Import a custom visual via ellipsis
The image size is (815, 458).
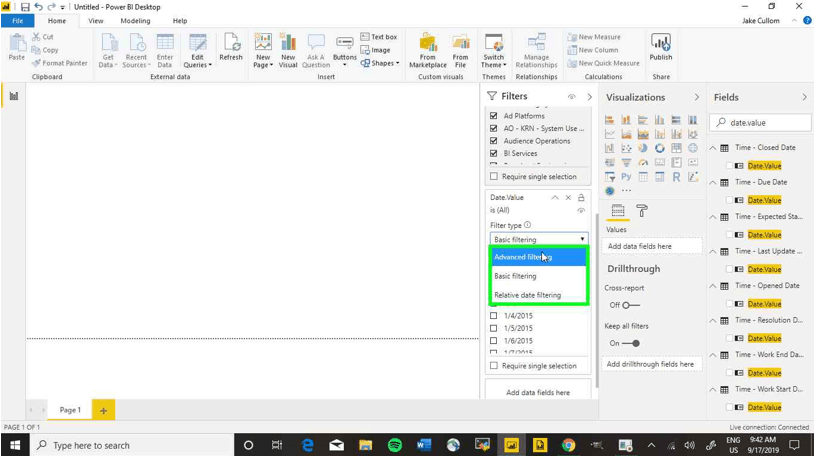tap(626, 191)
